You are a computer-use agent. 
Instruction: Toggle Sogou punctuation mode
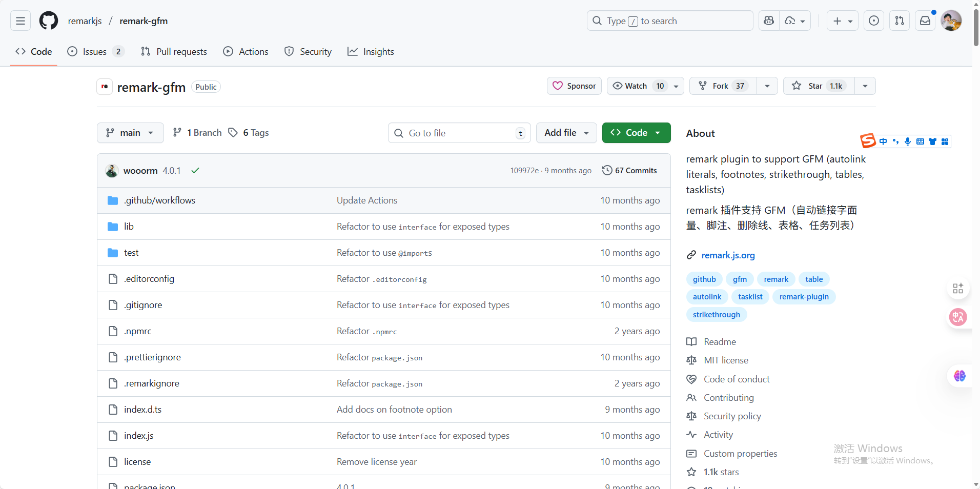895,141
